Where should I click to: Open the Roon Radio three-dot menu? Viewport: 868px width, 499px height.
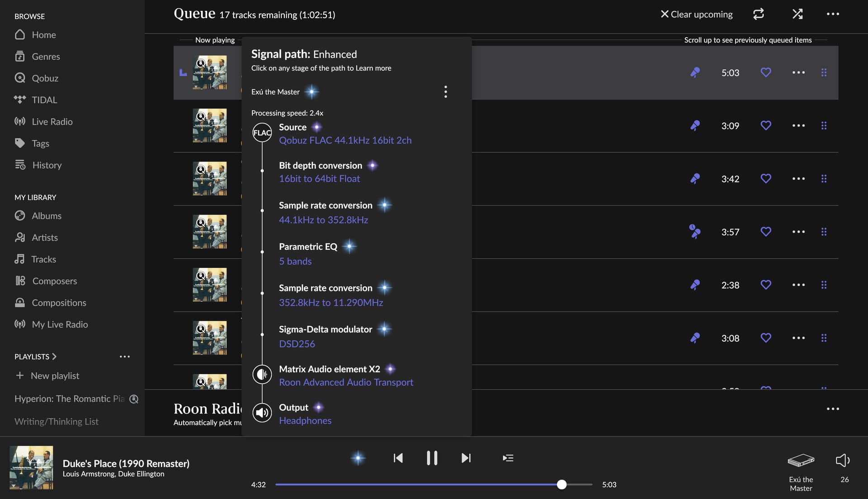pyautogui.click(x=833, y=409)
